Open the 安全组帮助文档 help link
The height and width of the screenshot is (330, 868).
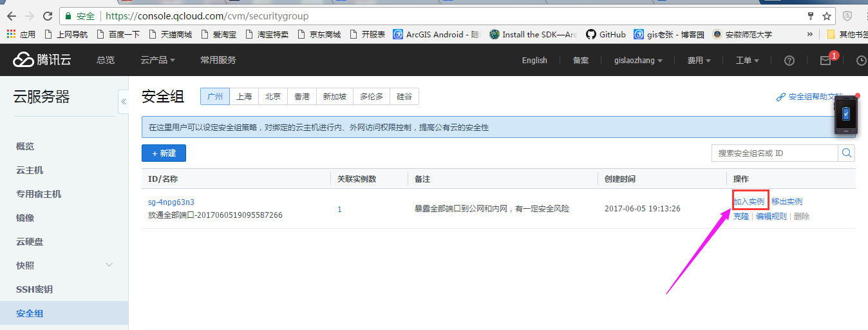(811, 97)
